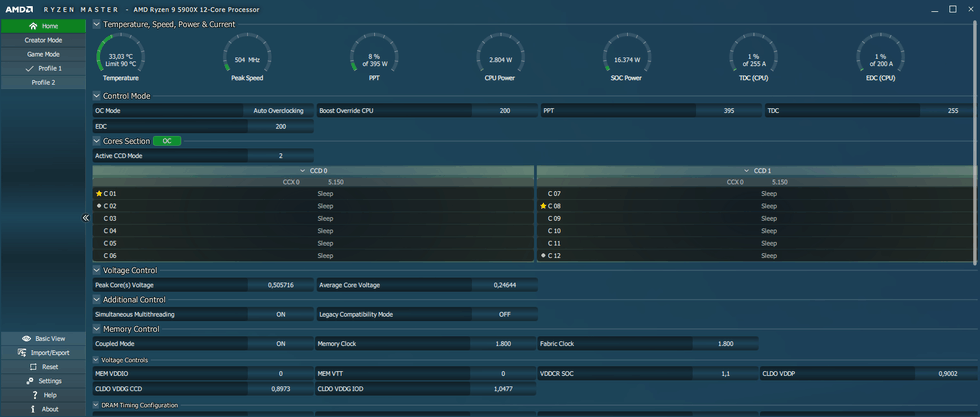The height and width of the screenshot is (417, 980).
Task: Open Help
Action: coord(43,395)
